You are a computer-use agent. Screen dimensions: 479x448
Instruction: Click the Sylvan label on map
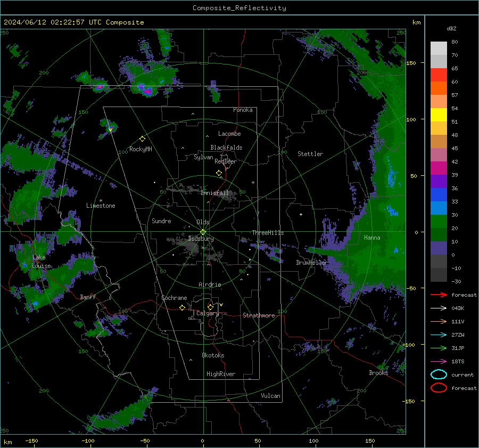pyautogui.click(x=203, y=157)
